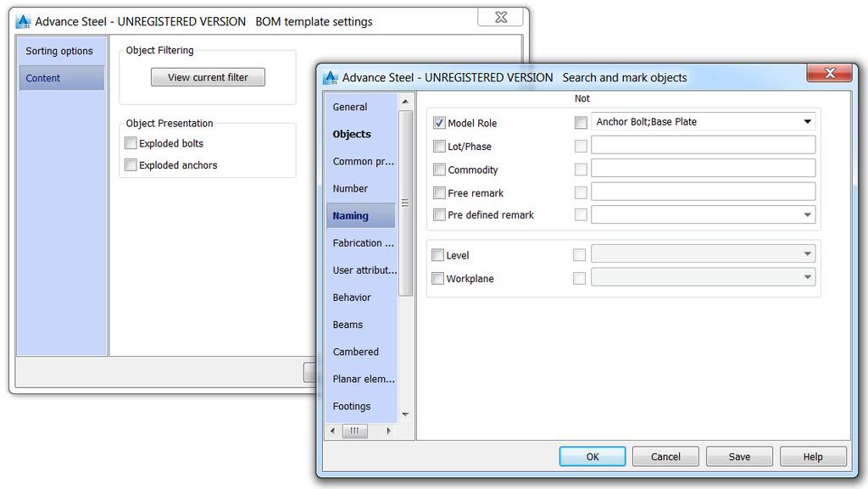
Task: Toggle the Not checkbox for Level
Action: (x=579, y=255)
